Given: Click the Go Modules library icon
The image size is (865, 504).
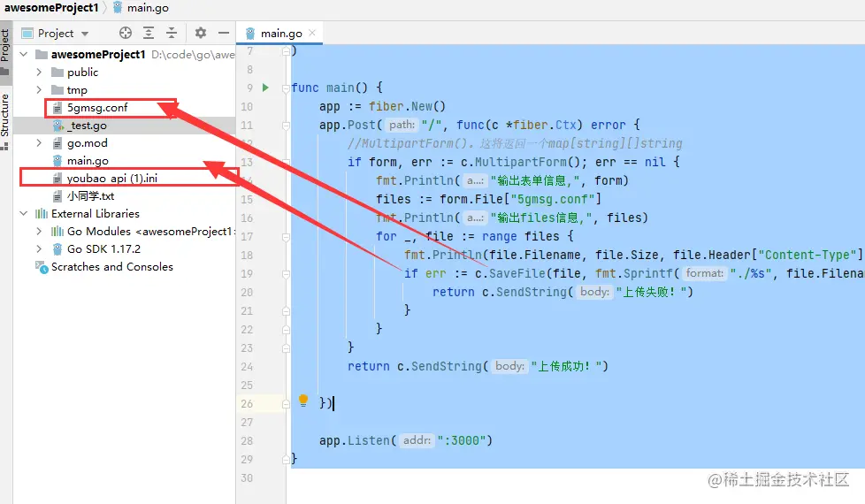Looking at the screenshot, I should tap(57, 232).
